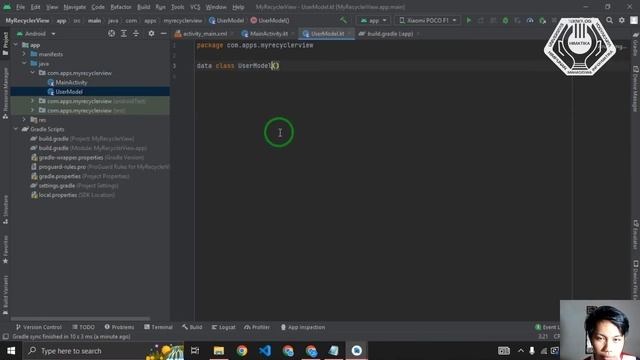Open the Favorites side tab
This screenshot has height=360, width=640.
5,249
